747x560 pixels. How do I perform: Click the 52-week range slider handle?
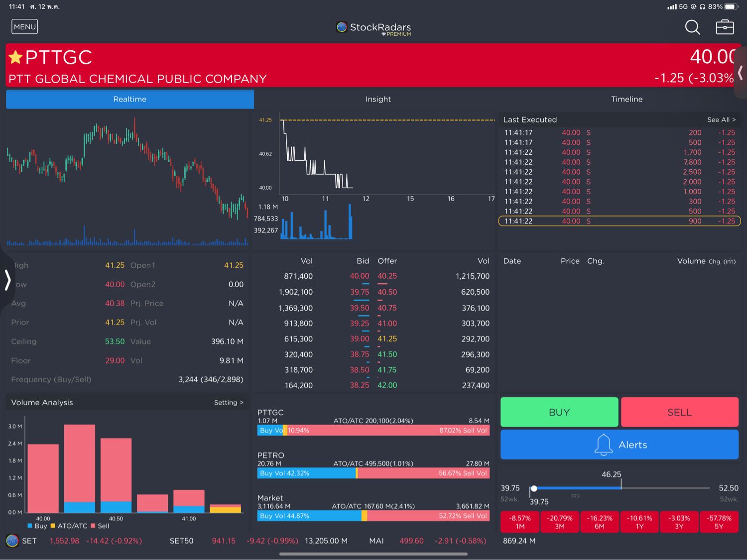[534, 489]
